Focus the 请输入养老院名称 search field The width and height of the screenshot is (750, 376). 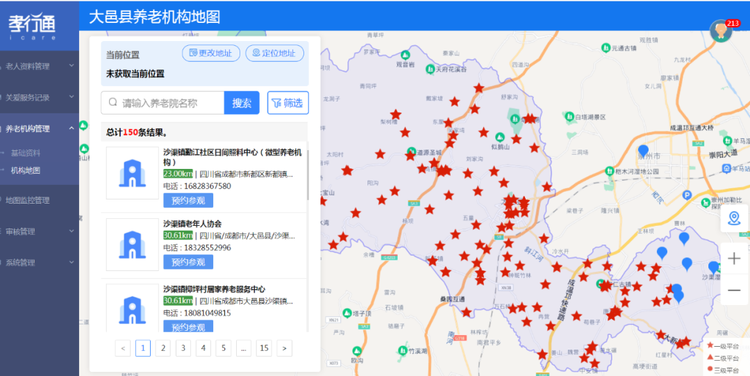point(163,103)
